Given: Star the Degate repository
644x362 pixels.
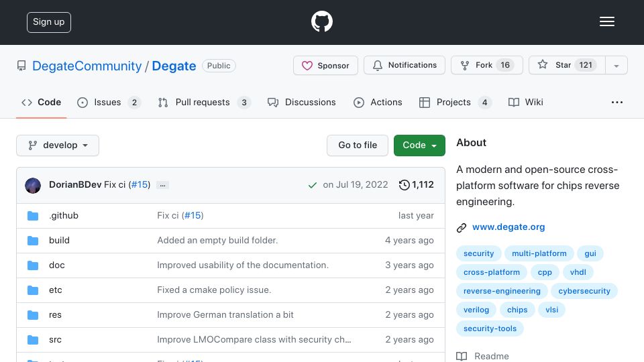Looking at the screenshot, I should pyautogui.click(x=568, y=65).
